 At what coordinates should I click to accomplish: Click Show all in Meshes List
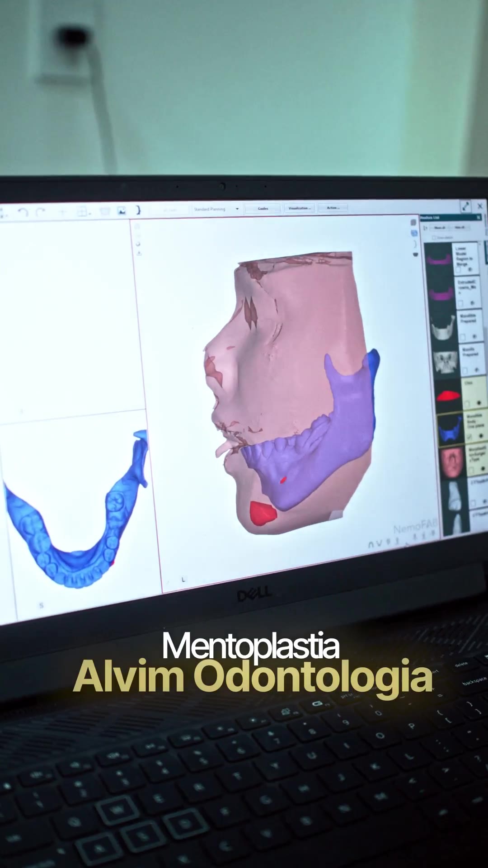coord(440,227)
